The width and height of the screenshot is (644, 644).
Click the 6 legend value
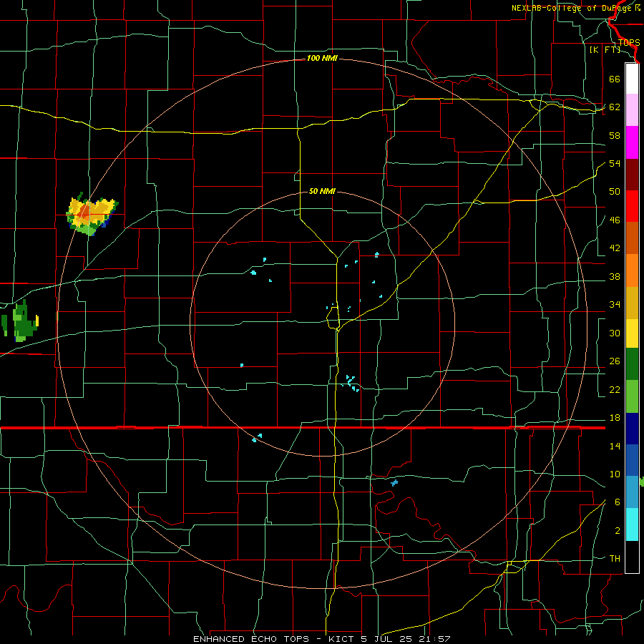pos(618,502)
